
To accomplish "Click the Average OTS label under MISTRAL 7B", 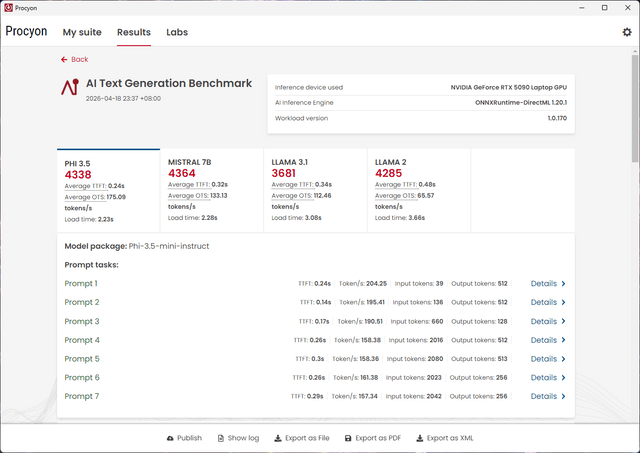I will click(189, 196).
